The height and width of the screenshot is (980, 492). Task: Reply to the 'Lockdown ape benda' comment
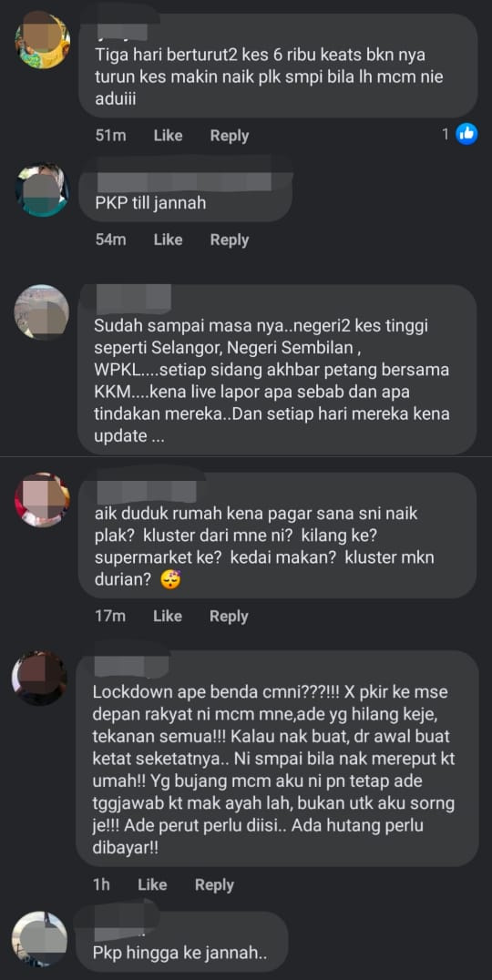[214, 885]
